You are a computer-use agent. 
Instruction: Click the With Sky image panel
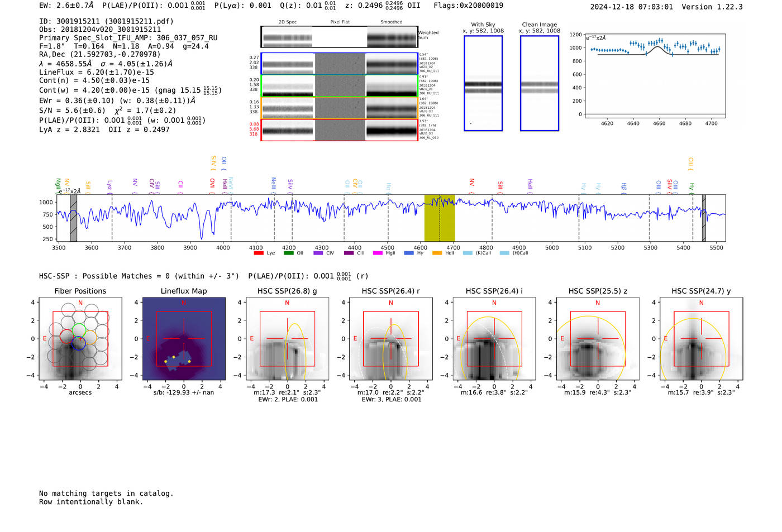pyautogui.click(x=483, y=83)
